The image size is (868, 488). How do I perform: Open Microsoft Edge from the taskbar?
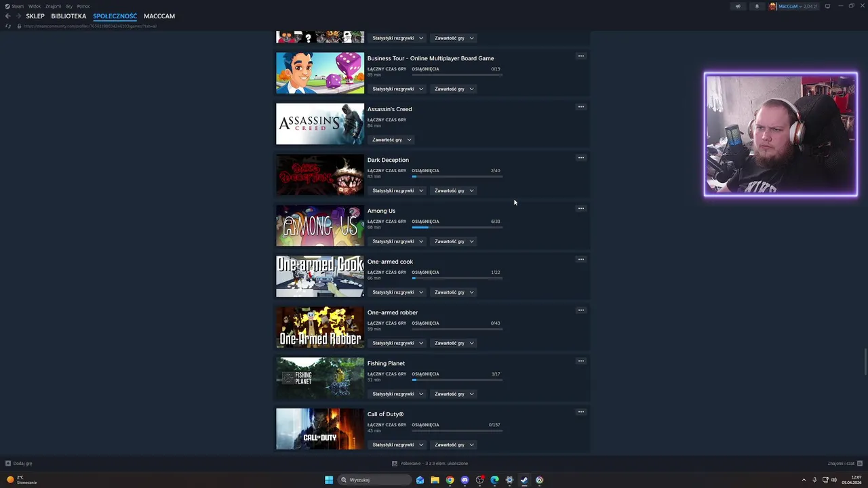(494, 480)
